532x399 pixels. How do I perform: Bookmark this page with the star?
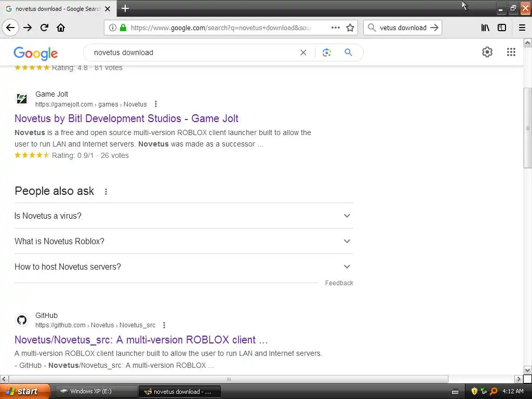[350, 28]
